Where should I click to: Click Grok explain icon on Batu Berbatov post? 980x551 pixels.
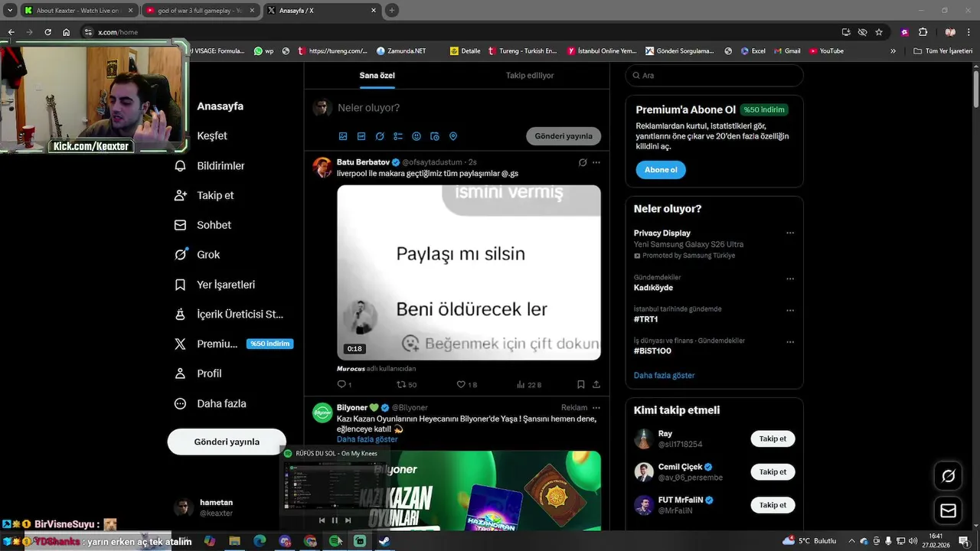pos(583,162)
